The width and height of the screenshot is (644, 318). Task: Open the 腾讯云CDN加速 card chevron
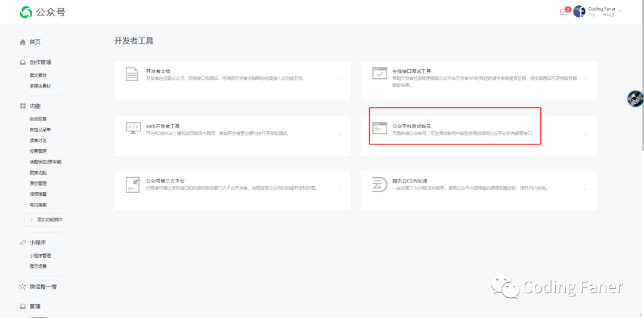click(586, 189)
